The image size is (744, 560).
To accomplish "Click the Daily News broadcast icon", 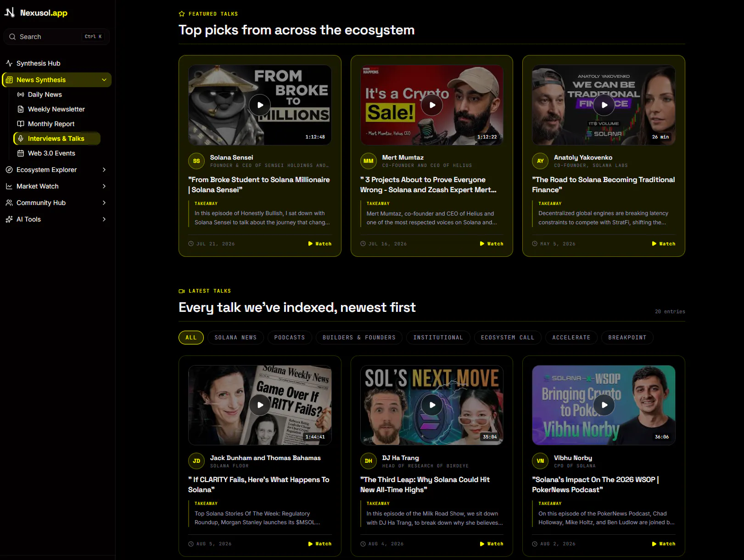I will click(21, 94).
